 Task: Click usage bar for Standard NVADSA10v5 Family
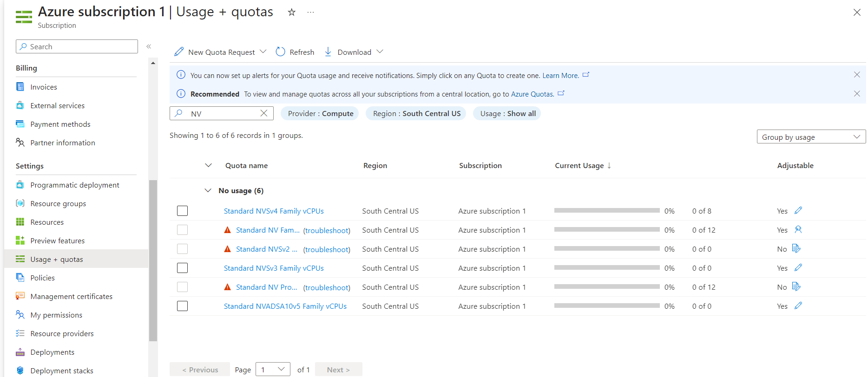click(x=607, y=305)
